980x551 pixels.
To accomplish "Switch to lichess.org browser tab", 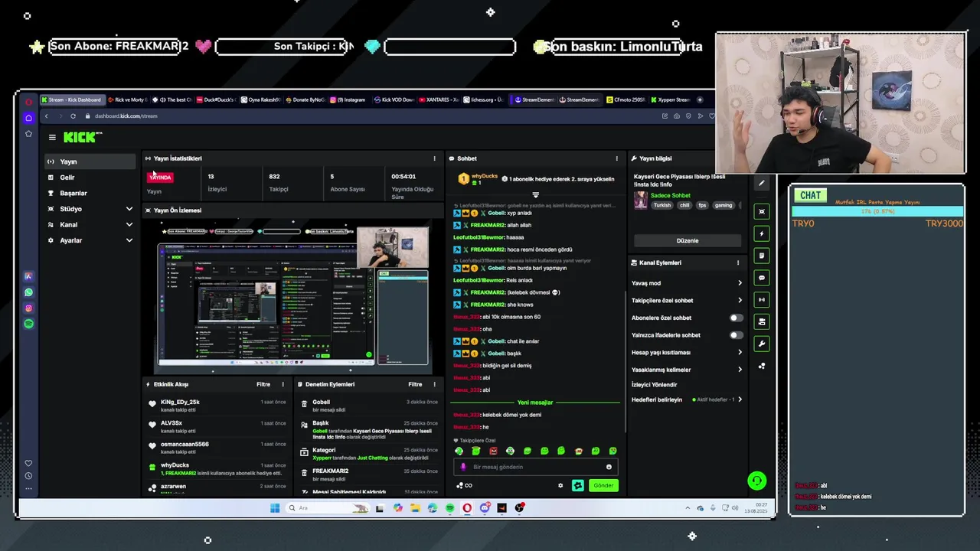I will 483,99.
